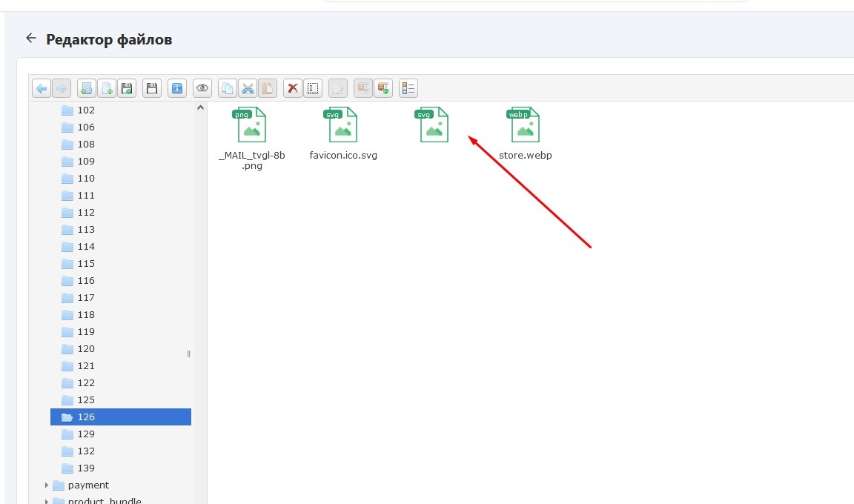This screenshot has width=854, height=504.
Task: Open file info with the blue 'i' icon
Action: click(177, 88)
